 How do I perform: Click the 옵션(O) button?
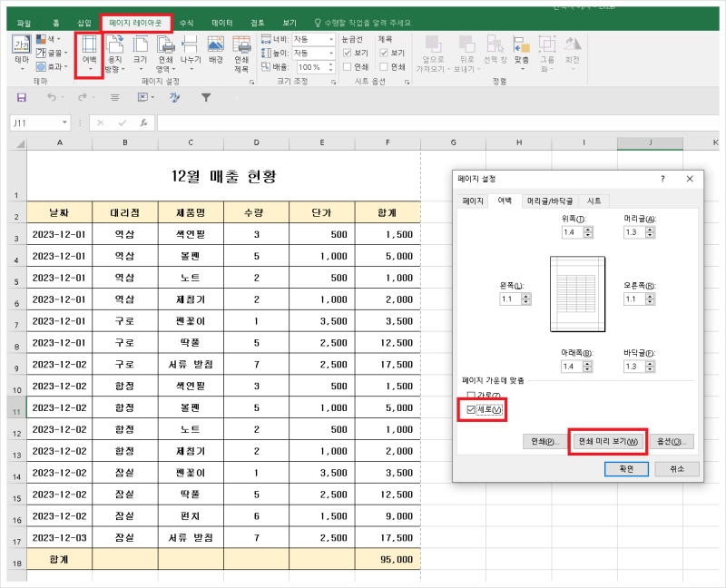[672, 442]
